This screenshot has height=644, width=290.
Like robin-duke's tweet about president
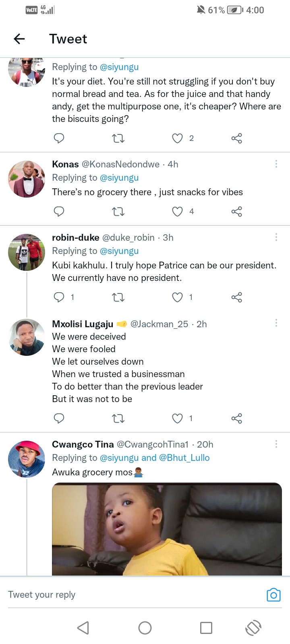(x=177, y=297)
